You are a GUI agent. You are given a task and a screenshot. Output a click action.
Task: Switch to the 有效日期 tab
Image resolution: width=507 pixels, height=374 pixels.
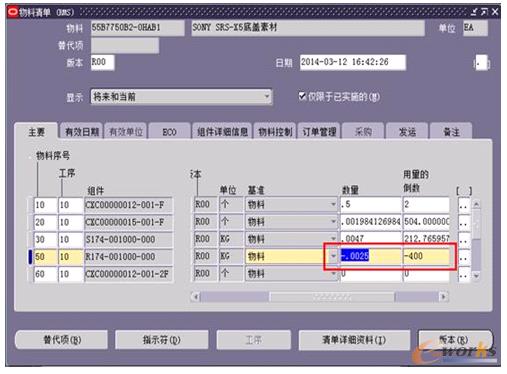(82, 132)
